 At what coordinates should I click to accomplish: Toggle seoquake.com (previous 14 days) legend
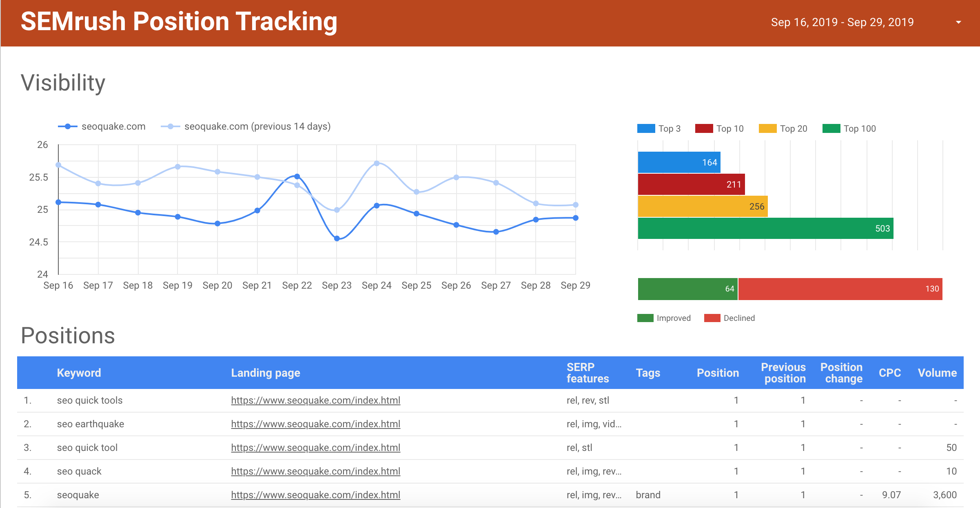point(246,126)
